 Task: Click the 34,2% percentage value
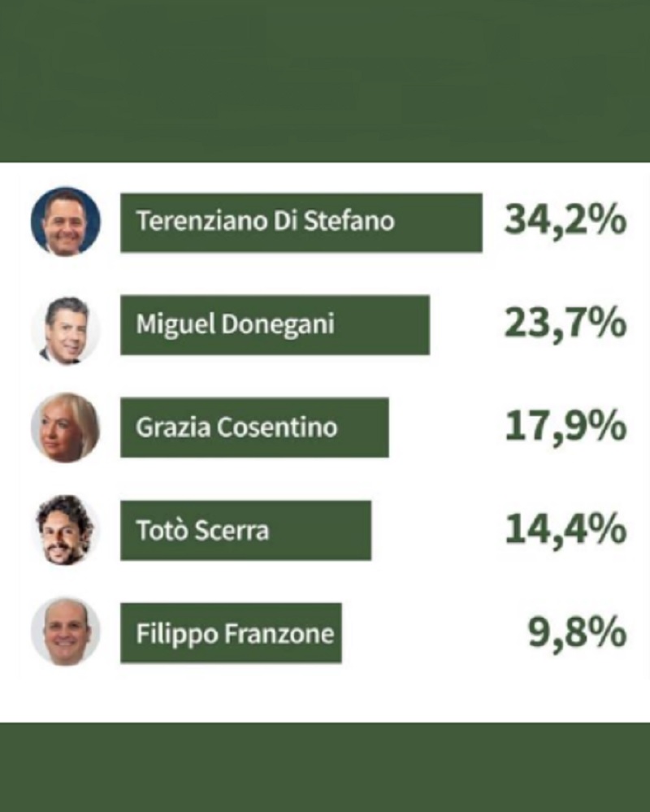(x=565, y=221)
